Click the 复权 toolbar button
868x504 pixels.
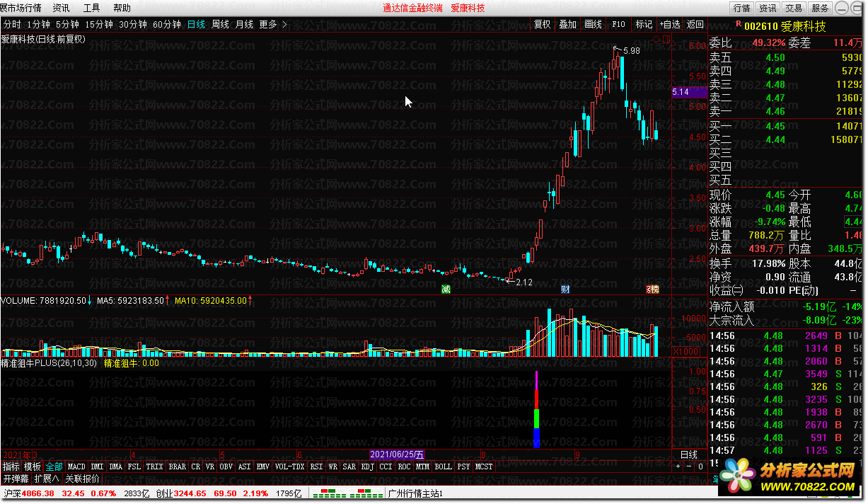point(543,24)
